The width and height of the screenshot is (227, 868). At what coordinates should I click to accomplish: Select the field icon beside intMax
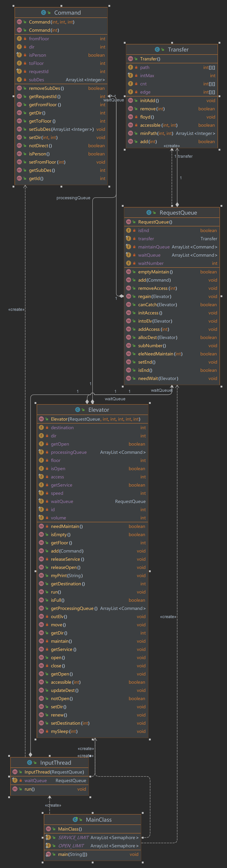tap(130, 75)
